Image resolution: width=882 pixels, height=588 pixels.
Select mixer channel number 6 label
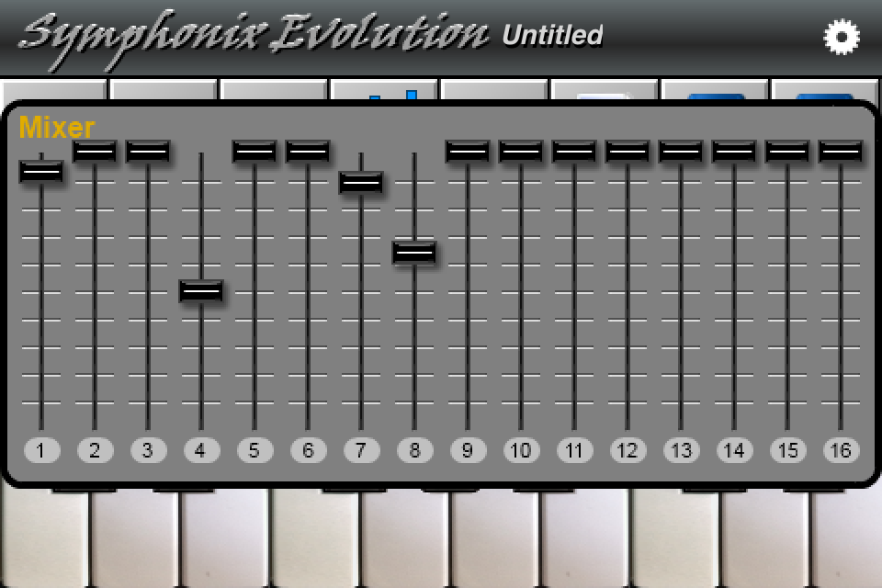(x=309, y=450)
